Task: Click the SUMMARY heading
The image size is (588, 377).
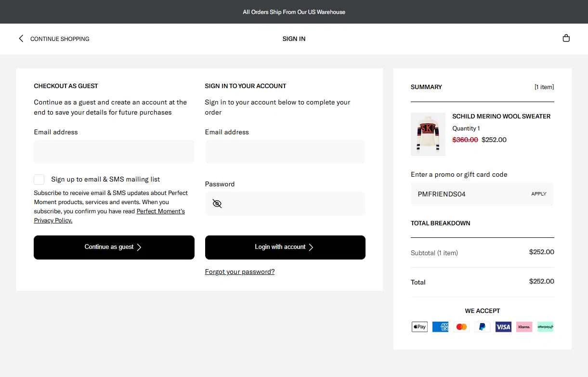Action: [426, 87]
